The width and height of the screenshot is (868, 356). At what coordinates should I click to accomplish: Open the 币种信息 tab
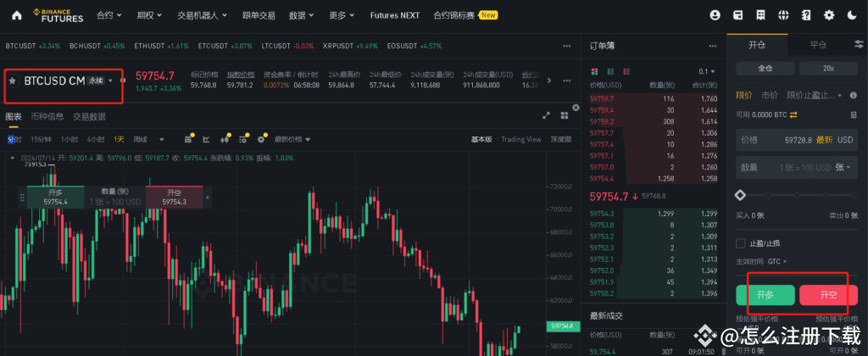click(x=47, y=116)
